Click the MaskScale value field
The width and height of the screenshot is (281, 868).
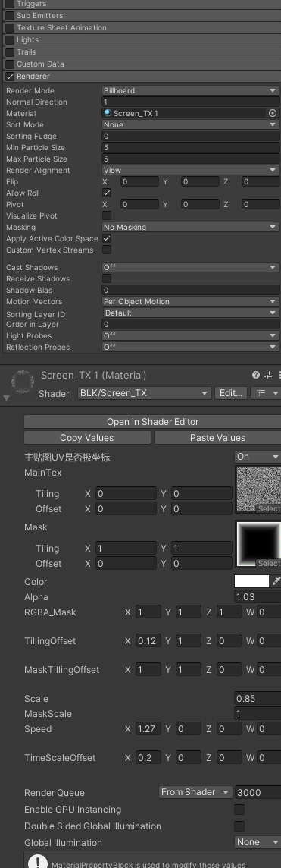[x=258, y=714]
